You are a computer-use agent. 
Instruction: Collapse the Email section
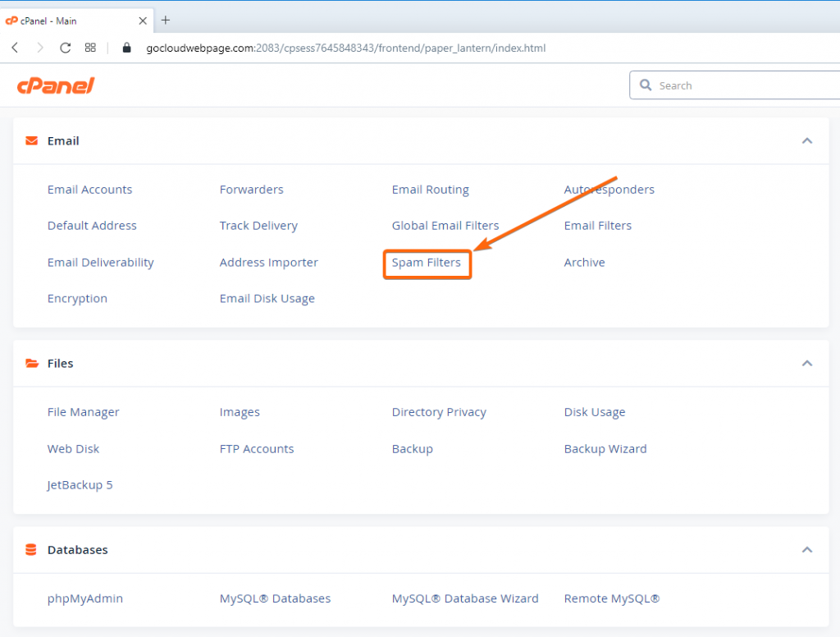click(807, 140)
